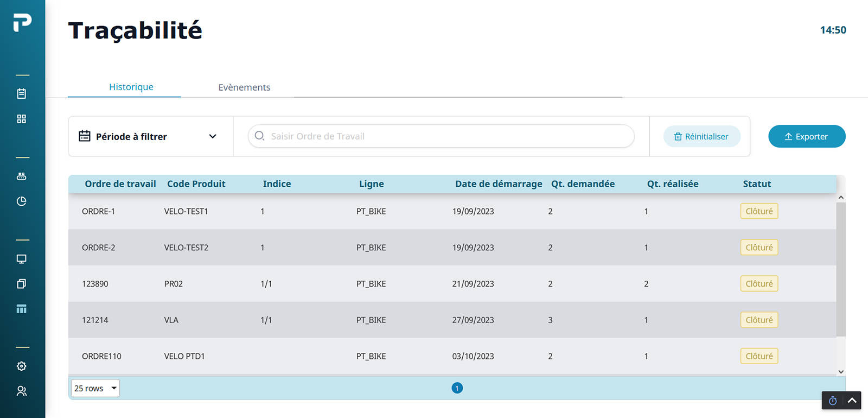The height and width of the screenshot is (418, 868).
Task: Click the PR02 product code
Action: tap(174, 284)
